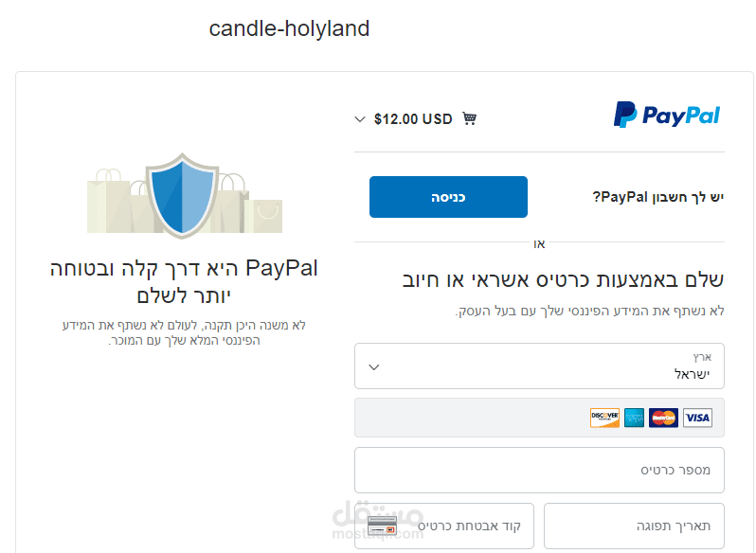
Task: Click the $12.00 USD amount text
Action: pos(413,119)
